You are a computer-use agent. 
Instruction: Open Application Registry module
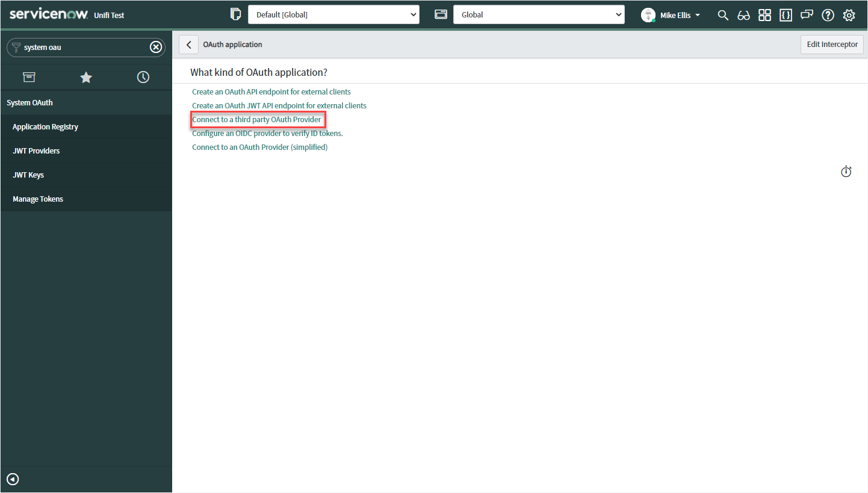(x=86, y=126)
